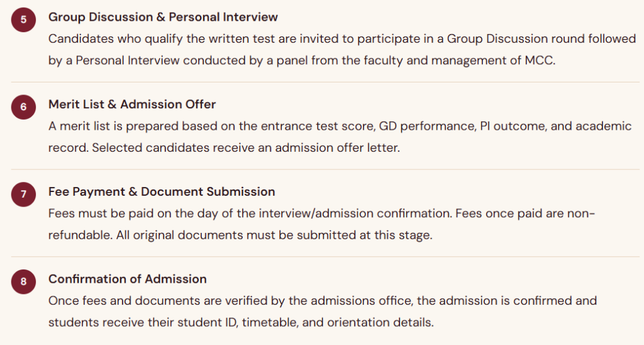Screen dimensions: 644x345
Task: Click the step 8 number badge
Action: (23, 281)
